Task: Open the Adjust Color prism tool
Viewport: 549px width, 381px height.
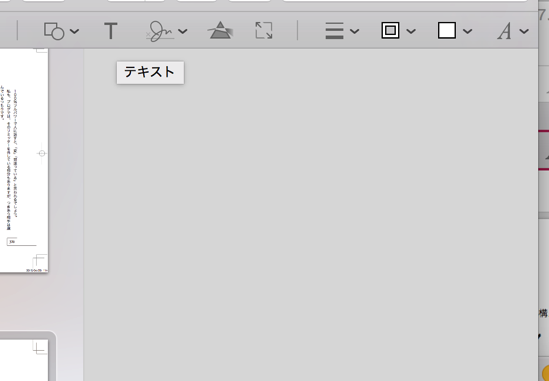Action: [x=220, y=30]
